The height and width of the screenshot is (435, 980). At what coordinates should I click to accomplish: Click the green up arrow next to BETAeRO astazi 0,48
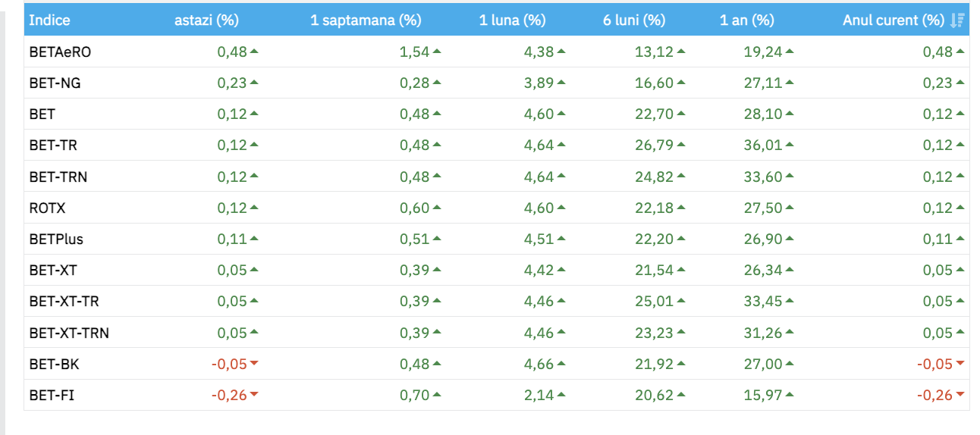click(x=254, y=52)
